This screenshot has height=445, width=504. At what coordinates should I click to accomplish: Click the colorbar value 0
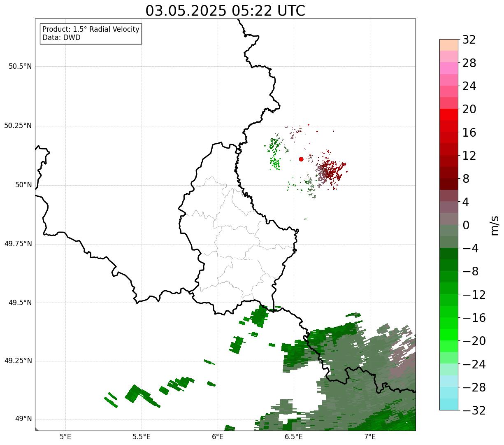click(x=466, y=225)
